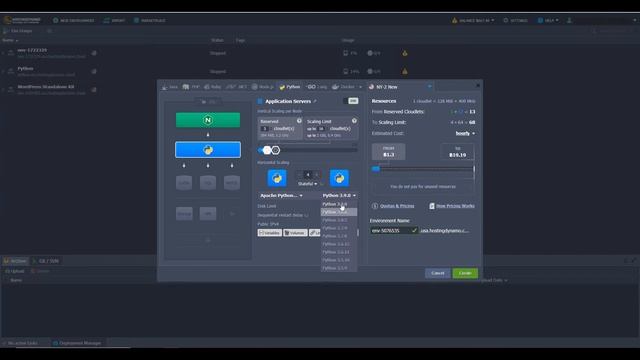Image resolution: width=640 pixels, height=360 pixels.
Task: Click the green Create button
Action: [x=465, y=273]
